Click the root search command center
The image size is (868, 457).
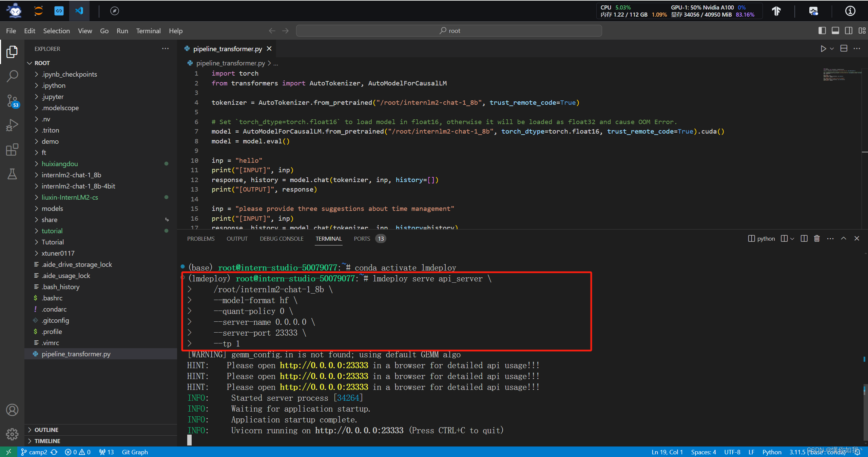[449, 31]
